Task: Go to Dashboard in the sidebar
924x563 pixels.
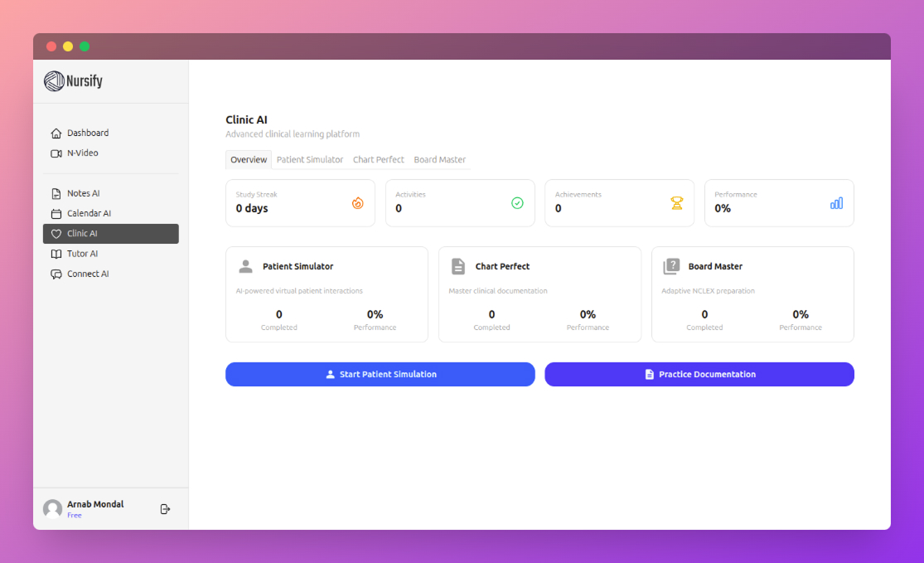Action: pyautogui.click(x=111, y=133)
